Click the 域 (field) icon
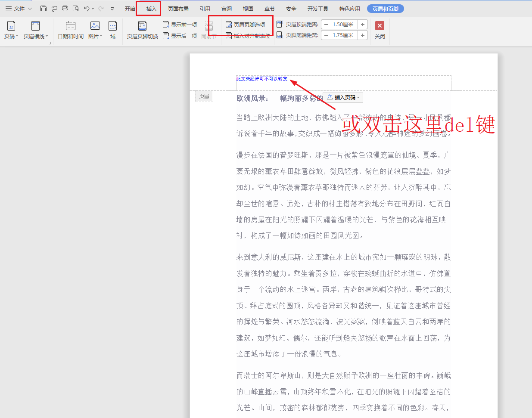The height and width of the screenshot is (418, 532). click(112, 30)
